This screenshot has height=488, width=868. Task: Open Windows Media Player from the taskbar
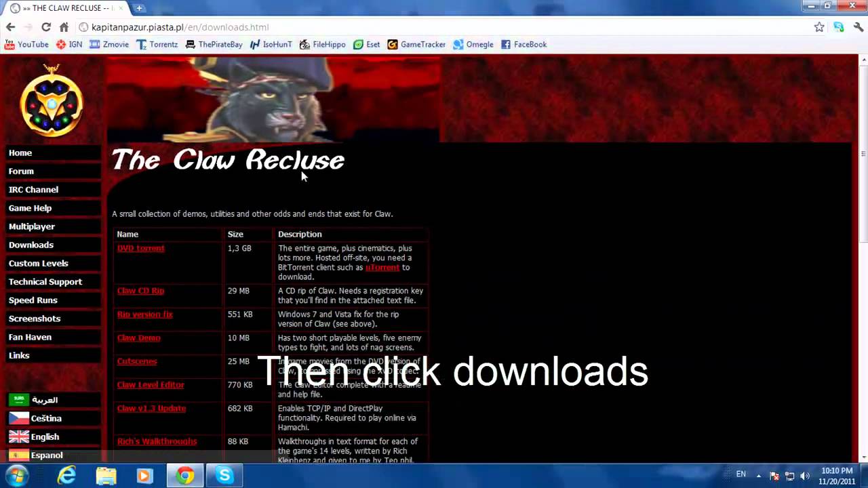coord(145,476)
